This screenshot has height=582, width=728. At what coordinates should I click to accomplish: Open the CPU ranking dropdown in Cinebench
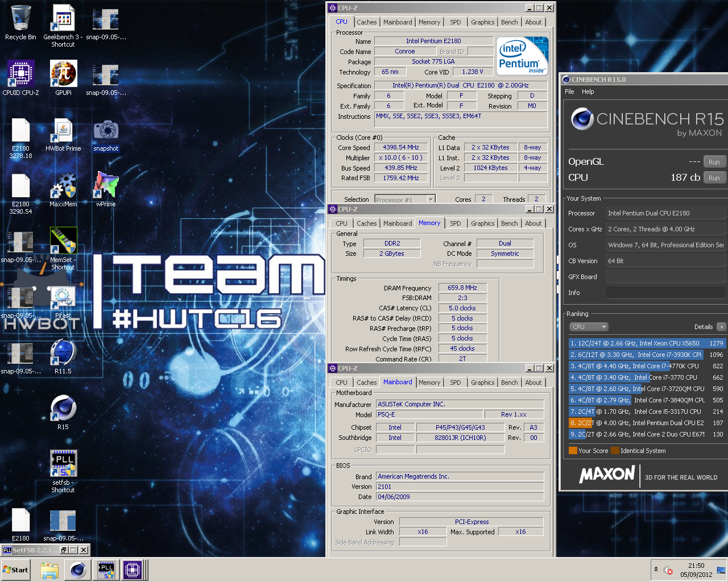[589, 327]
